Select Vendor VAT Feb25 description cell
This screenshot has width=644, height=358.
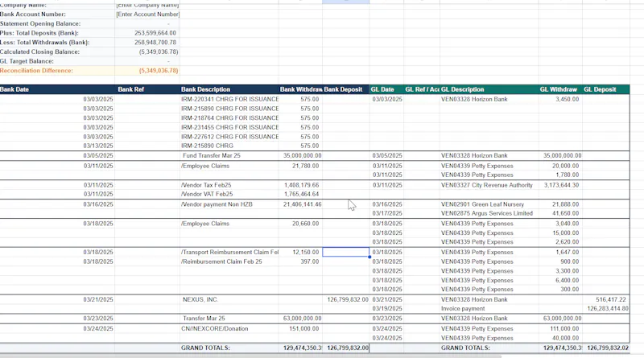(229, 194)
